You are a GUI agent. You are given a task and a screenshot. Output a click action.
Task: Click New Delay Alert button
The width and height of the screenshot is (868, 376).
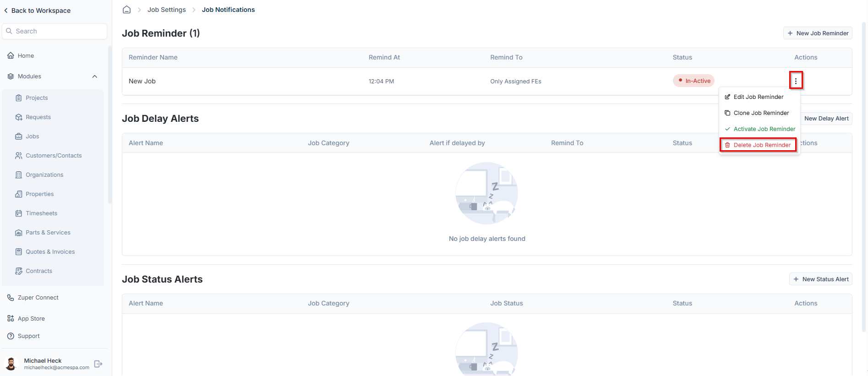click(x=826, y=119)
